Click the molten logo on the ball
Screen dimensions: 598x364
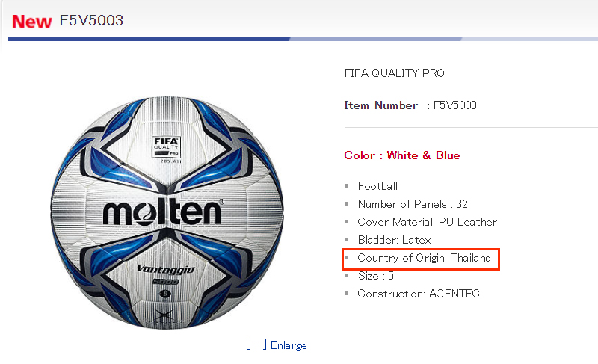pos(163,212)
